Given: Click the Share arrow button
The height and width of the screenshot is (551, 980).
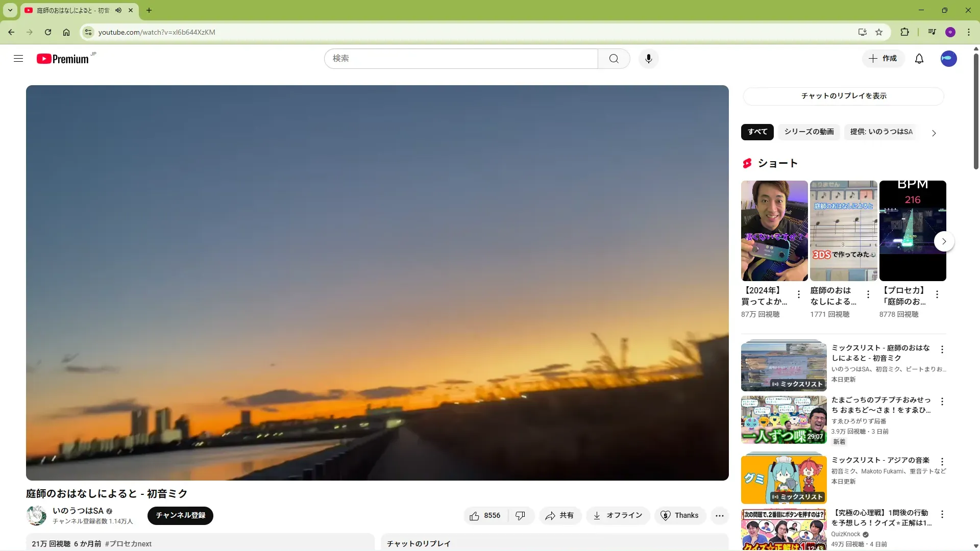Looking at the screenshot, I should [559, 516].
